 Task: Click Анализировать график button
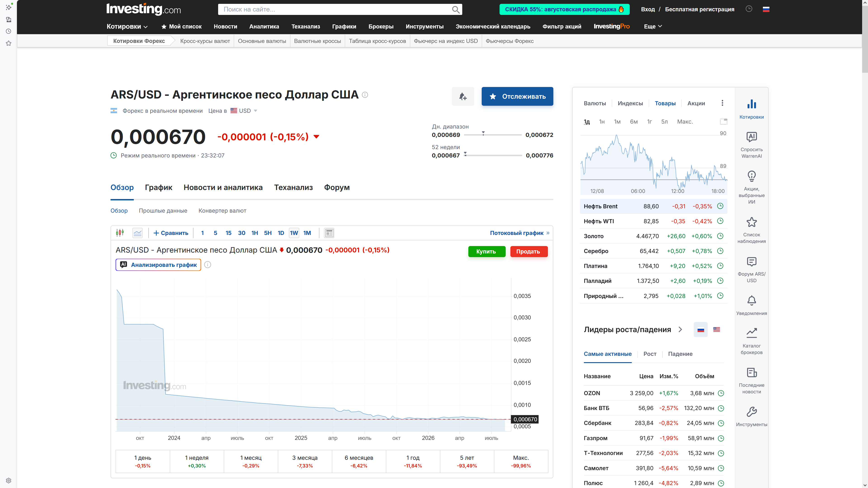click(158, 265)
